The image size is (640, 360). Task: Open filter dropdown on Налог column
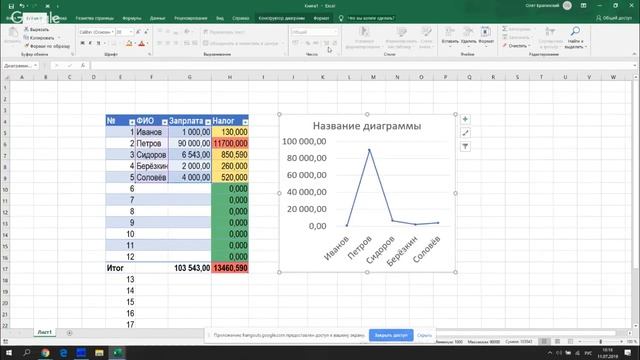[245, 122]
